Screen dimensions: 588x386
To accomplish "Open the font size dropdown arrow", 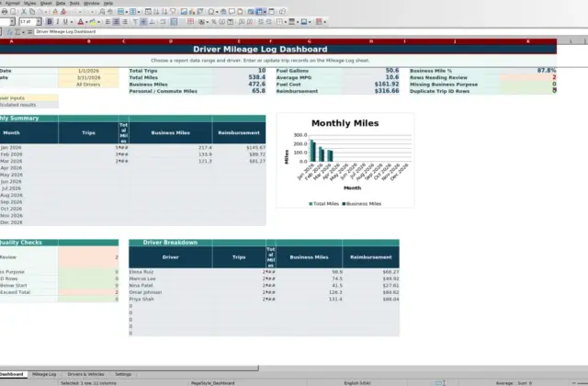I will [39, 22].
